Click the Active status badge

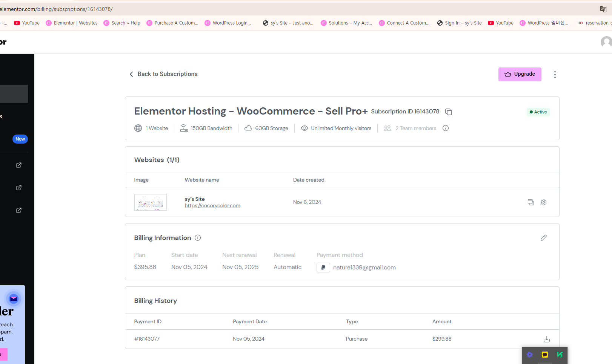538,112
